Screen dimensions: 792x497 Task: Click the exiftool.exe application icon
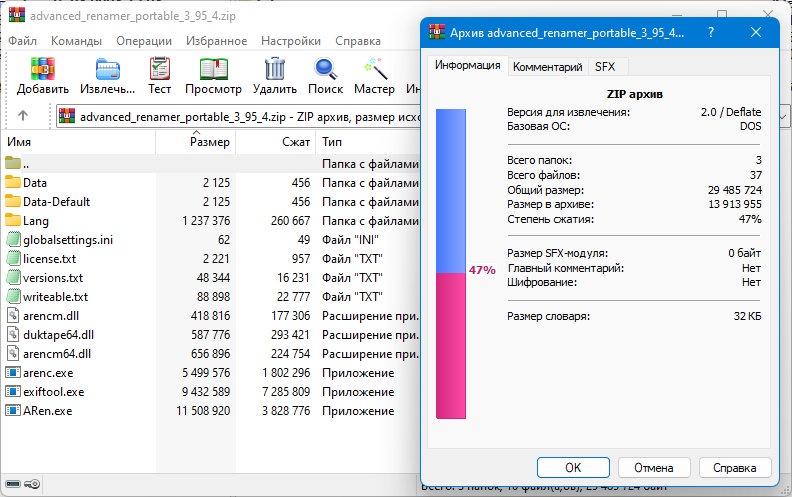pyautogui.click(x=13, y=391)
